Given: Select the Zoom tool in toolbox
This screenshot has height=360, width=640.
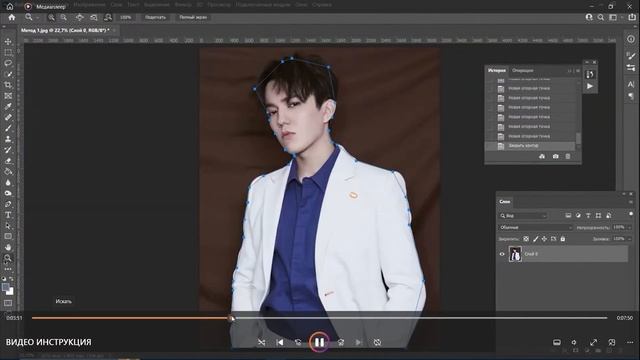Looking at the screenshot, I should [8, 258].
